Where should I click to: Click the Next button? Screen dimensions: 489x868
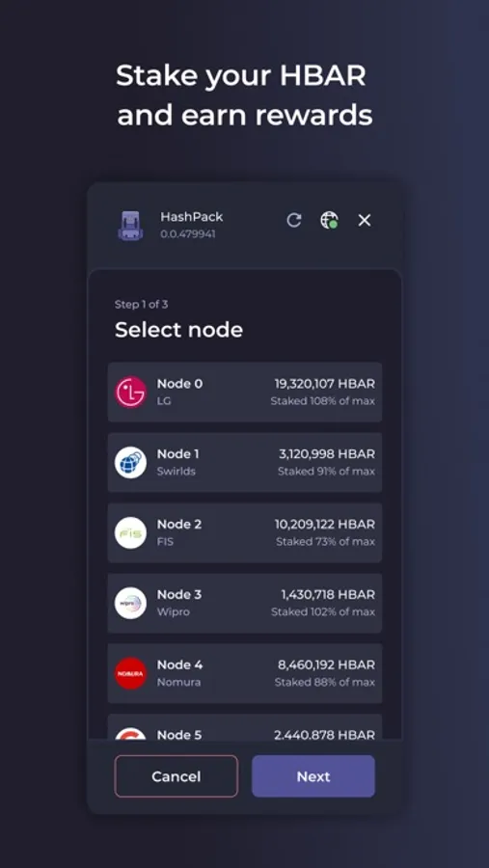(313, 776)
